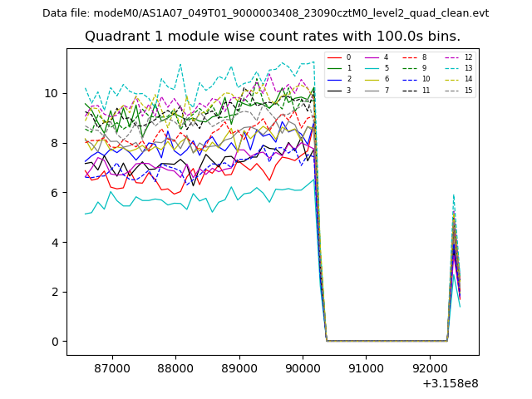Select the blue solid legend entry 2

pyautogui.click(x=335, y=79)
